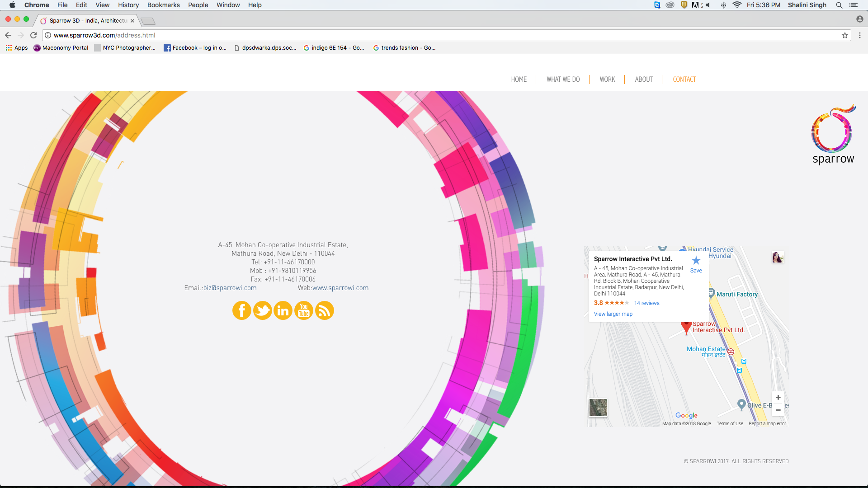Screen dimensions: 868x488
Task: Click the View larger map link
Action: pyautogui.click(x=613, y=314)
